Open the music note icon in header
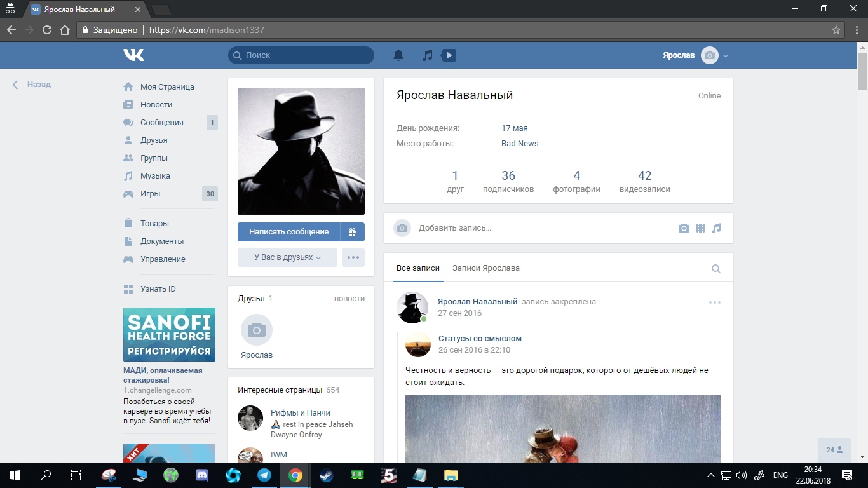The width and height of the screenshot is (868, 488). tap(428, 55)
